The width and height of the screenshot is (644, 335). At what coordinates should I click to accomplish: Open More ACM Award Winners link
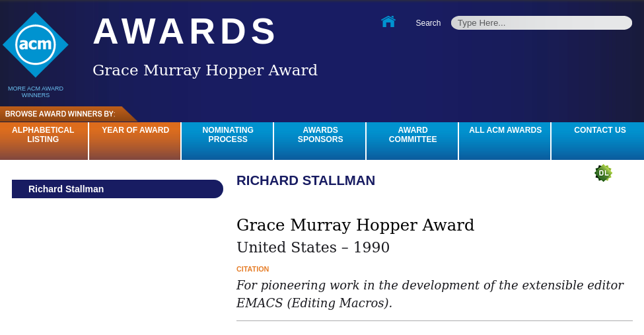[x=36, y=92]
